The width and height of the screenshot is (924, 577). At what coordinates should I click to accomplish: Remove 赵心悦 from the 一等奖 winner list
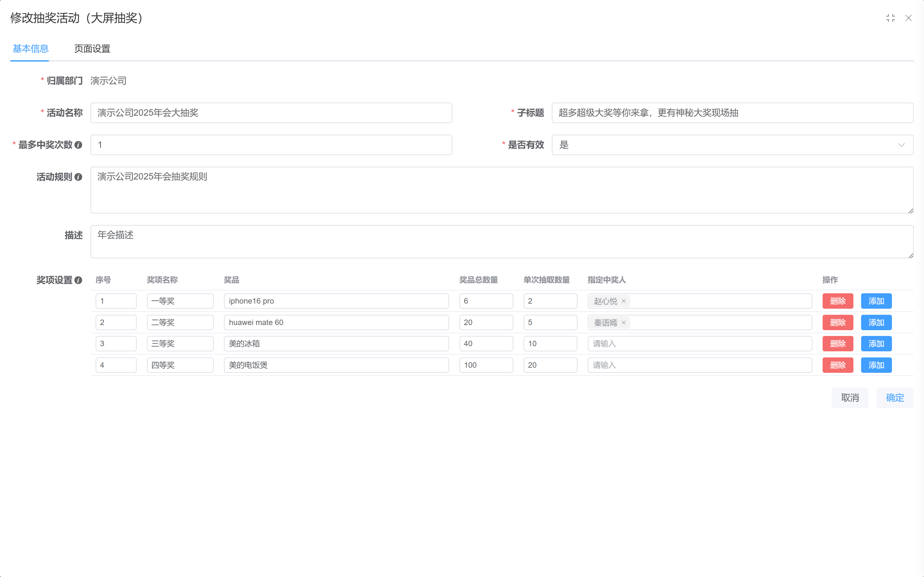point(624,301)
